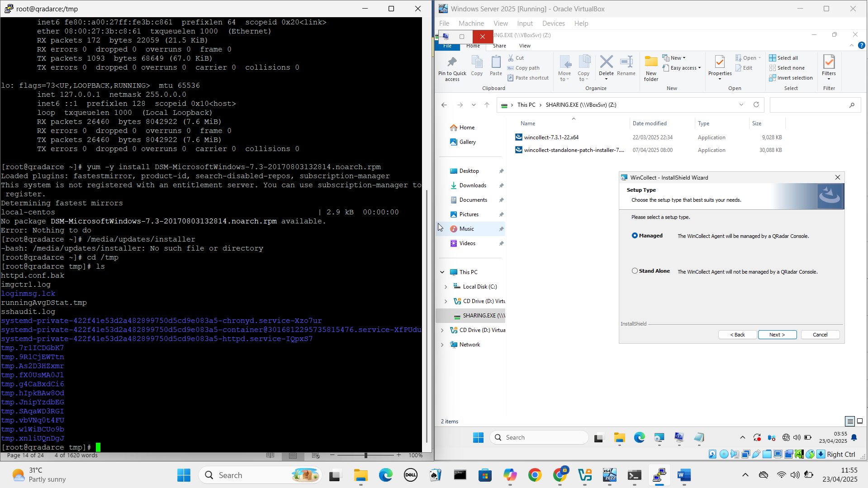Click guest Windows Start button
The width and height of the screenshot is (868, 488).
coord(478,437)
